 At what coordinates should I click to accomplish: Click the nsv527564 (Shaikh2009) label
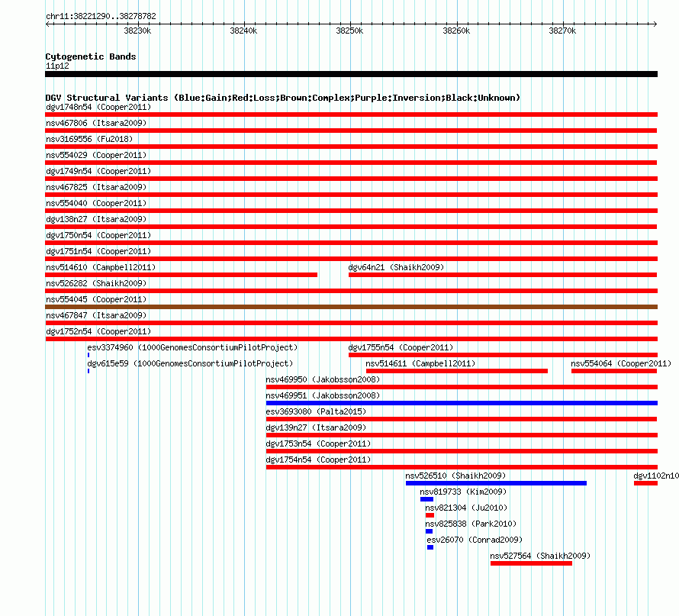coord(540,556)
